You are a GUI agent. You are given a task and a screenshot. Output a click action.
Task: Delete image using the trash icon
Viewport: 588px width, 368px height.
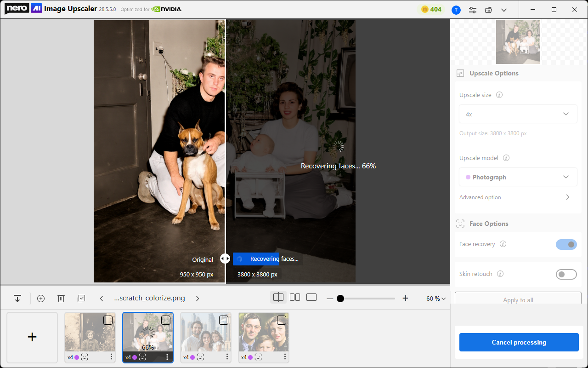61,299
